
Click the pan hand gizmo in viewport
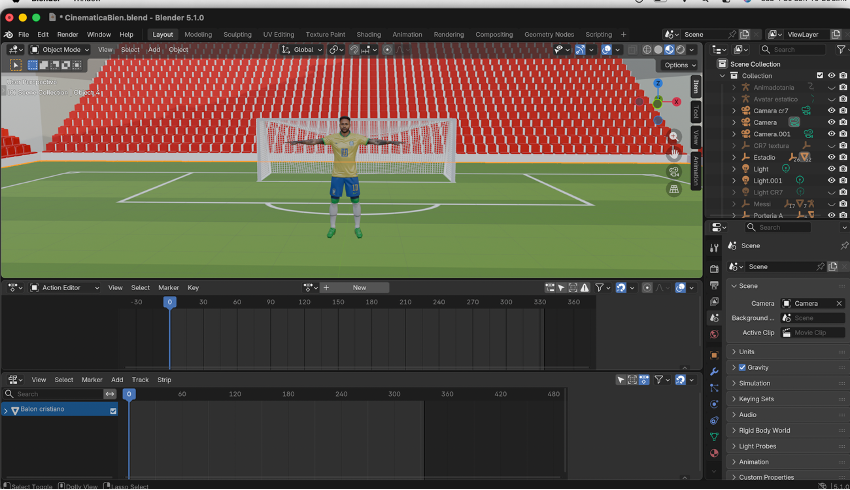pyautogui.click(x=674, y=153)
